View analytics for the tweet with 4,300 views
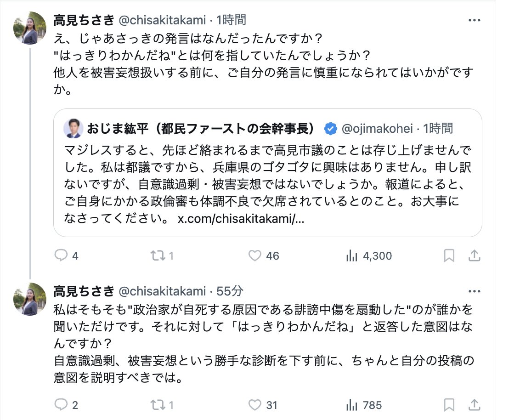This screenshot has height=420, width=520. pyautogui.click(x=351, y=255)
